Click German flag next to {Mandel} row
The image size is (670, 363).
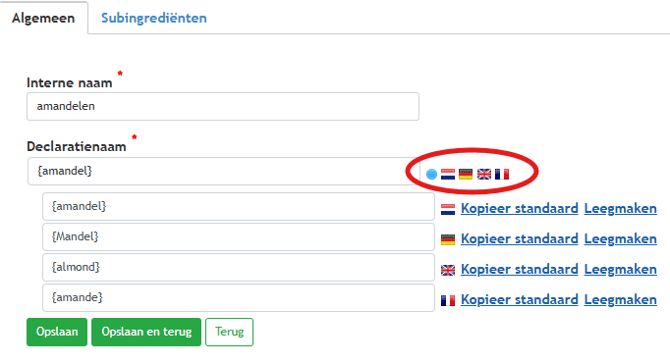[x=448, y=240]
